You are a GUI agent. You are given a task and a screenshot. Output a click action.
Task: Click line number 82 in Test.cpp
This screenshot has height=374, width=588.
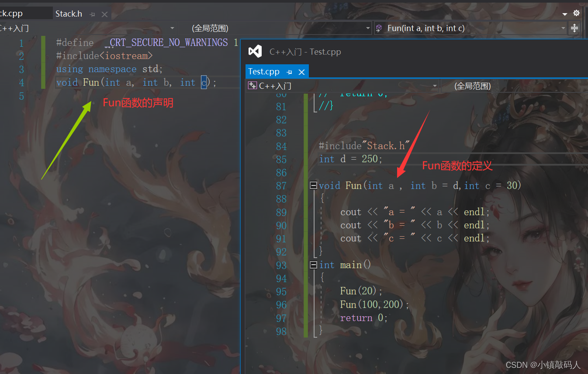pos(281,120)
